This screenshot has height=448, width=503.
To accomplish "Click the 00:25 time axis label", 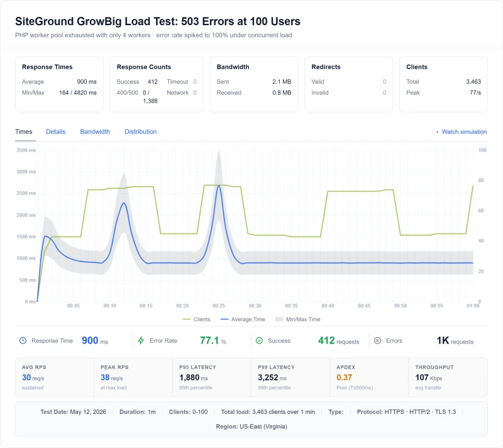I will tap(219, 306).
